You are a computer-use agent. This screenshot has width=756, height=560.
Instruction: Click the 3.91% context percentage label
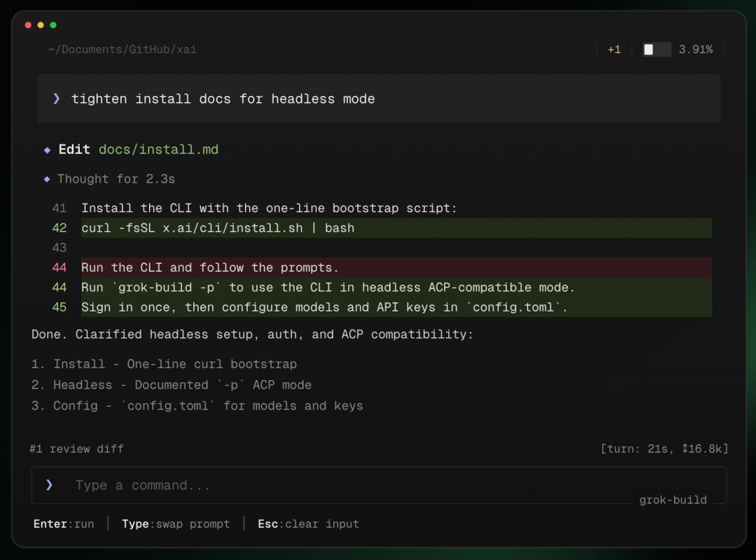pyautogui.click(x=695, y=49)
